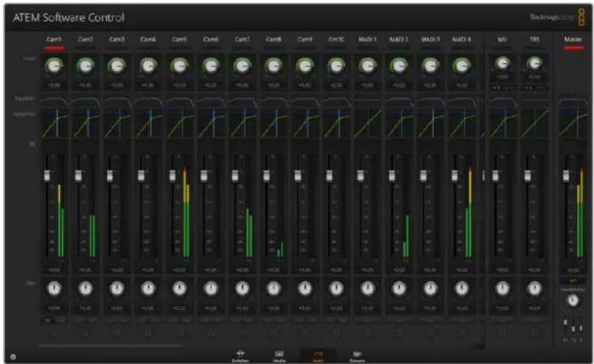
Task: Open the Cam1 equalizer curve
Action: pos(54,101)
